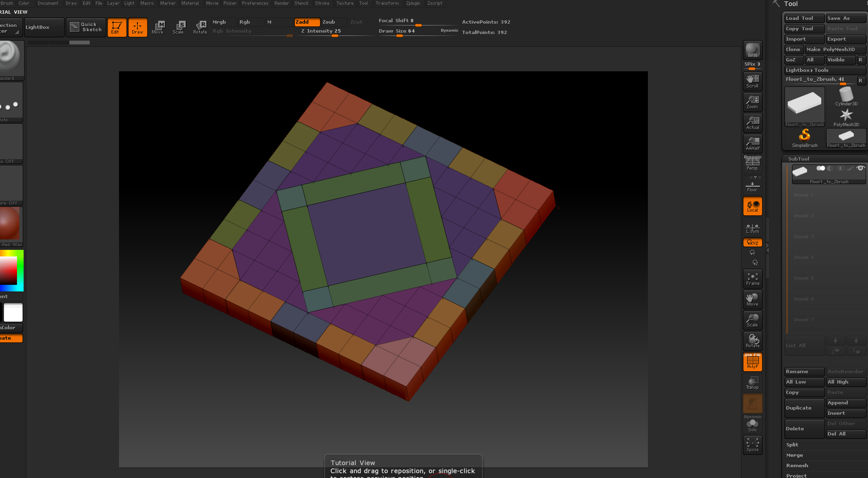Click the Make PolyMesh3D button

pos(835,50)
